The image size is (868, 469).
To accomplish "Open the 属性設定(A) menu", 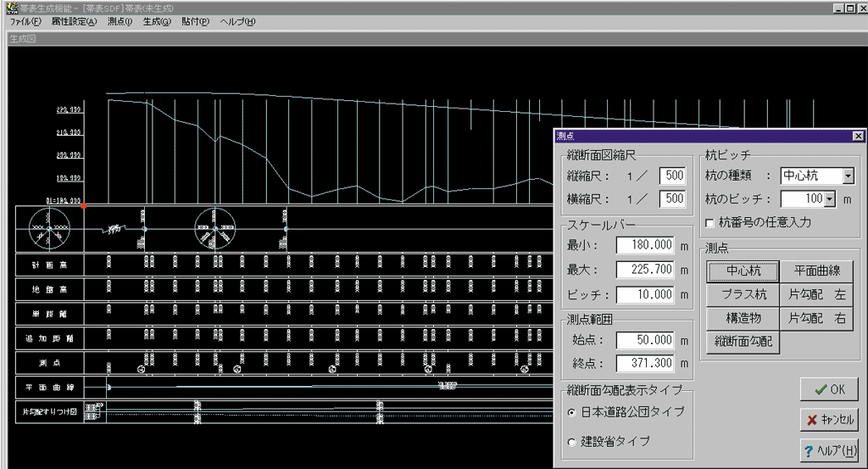I will [x=74, y=21].
